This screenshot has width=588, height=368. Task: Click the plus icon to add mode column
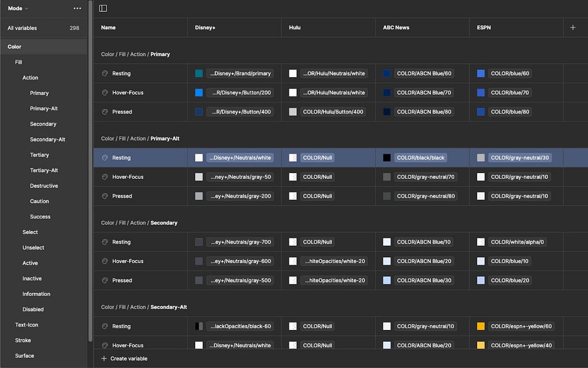572,28
